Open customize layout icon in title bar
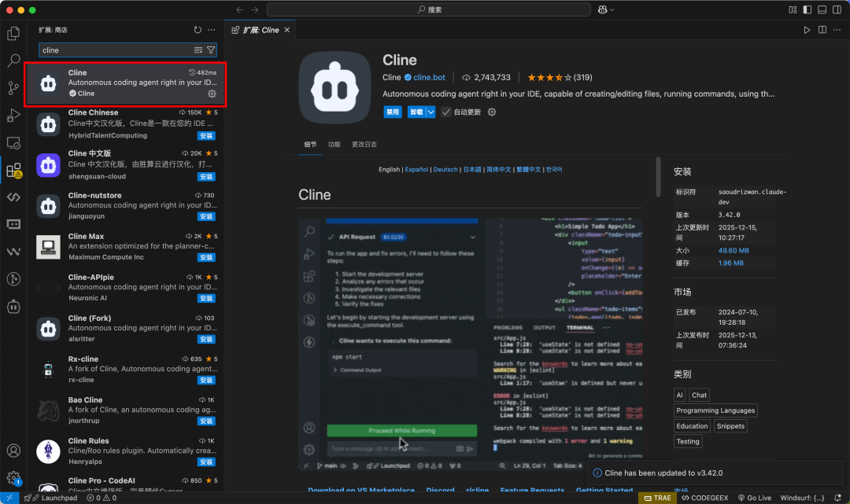The image size is (850, 504). coord(793,9)
